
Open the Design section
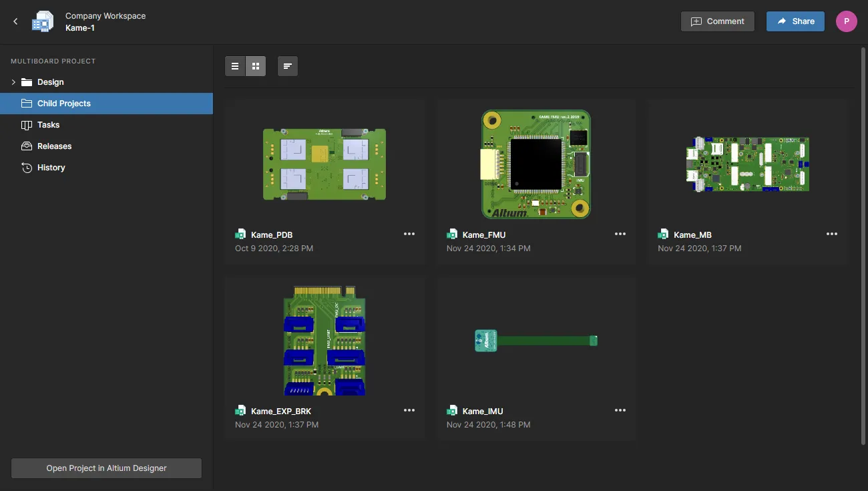tap(51, 82)
